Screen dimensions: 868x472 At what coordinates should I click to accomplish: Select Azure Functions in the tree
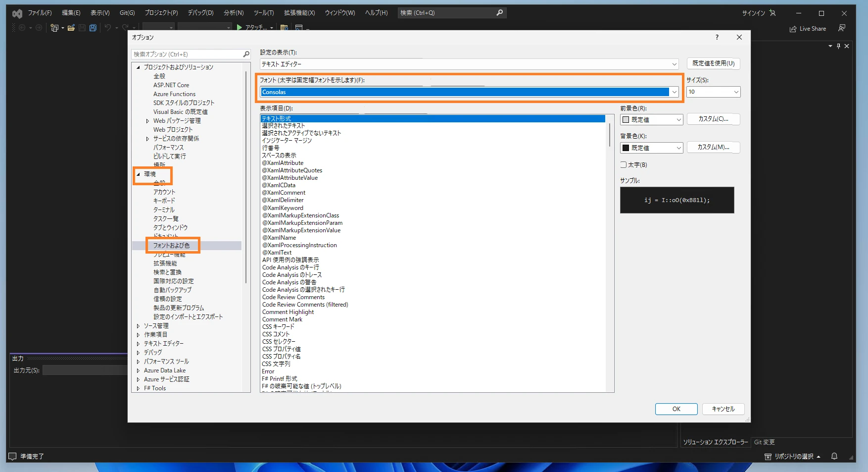point(174,94)
